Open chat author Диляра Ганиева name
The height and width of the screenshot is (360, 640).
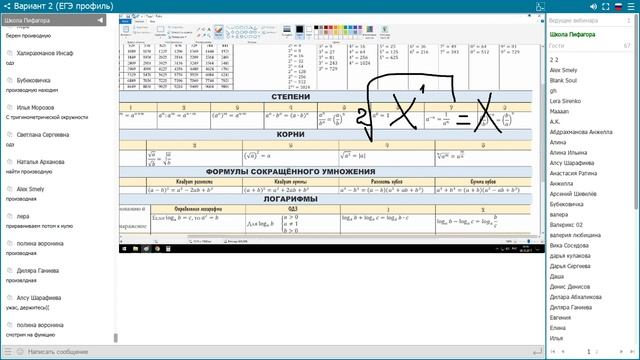pyautogui.click(x=38, y=271)
